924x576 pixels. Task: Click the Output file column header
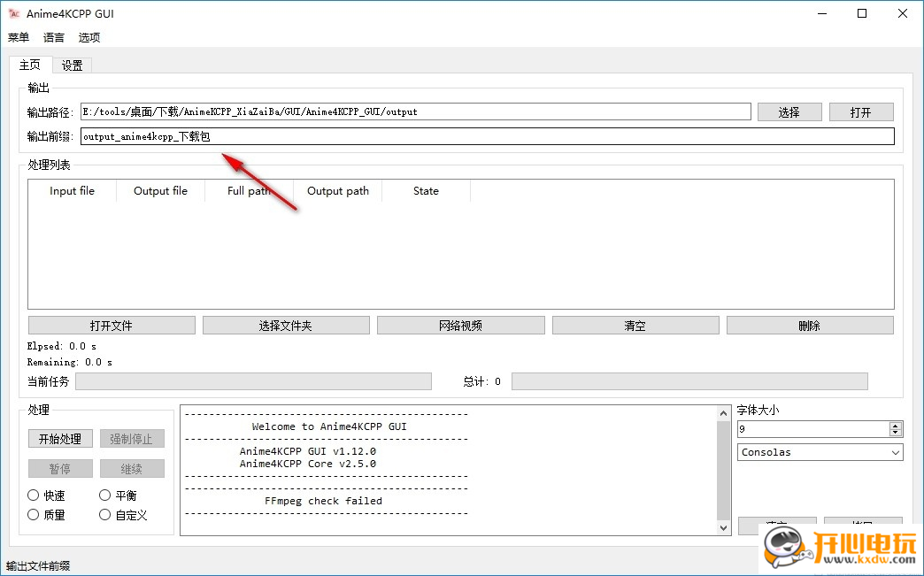[x=160, y=191]
